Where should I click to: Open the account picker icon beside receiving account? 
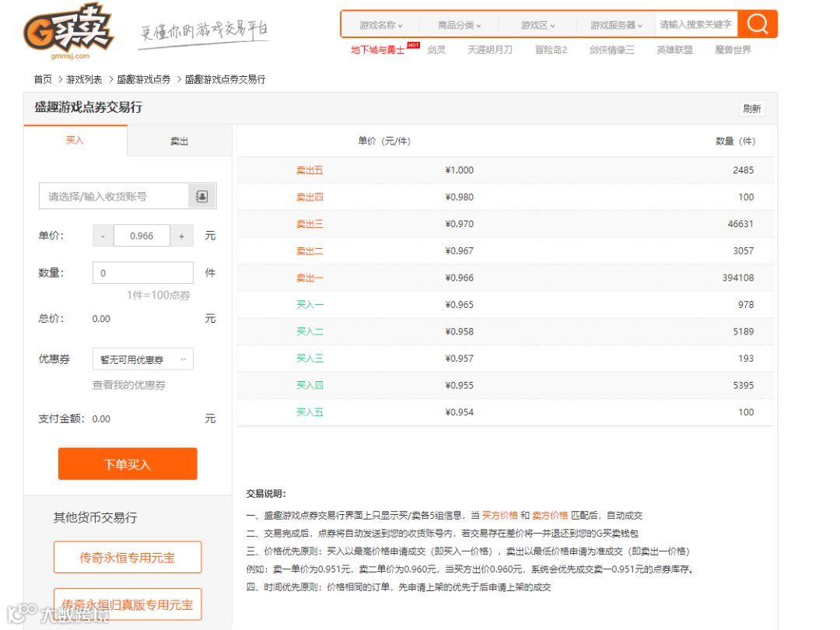[x=202, y=197]
